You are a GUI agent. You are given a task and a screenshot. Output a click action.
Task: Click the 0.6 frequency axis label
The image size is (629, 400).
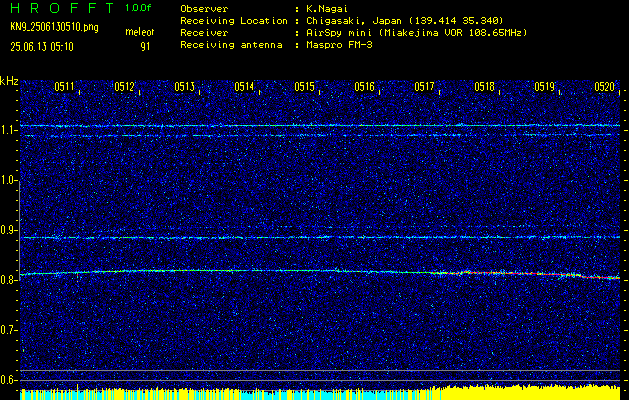[8, 380]
